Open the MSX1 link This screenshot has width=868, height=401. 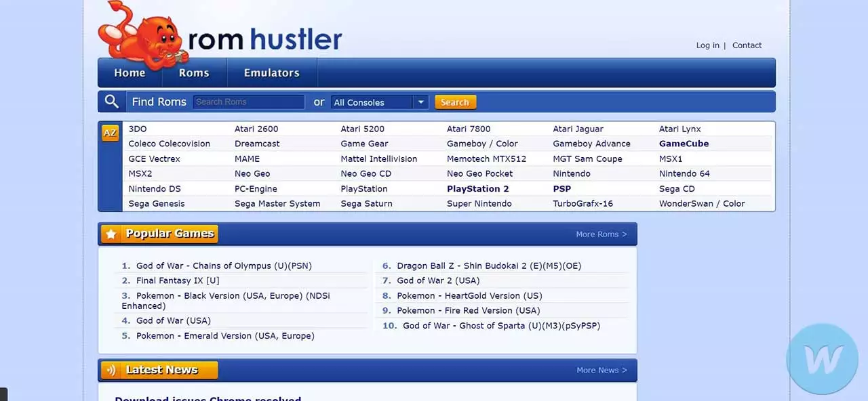click(671, 159)
